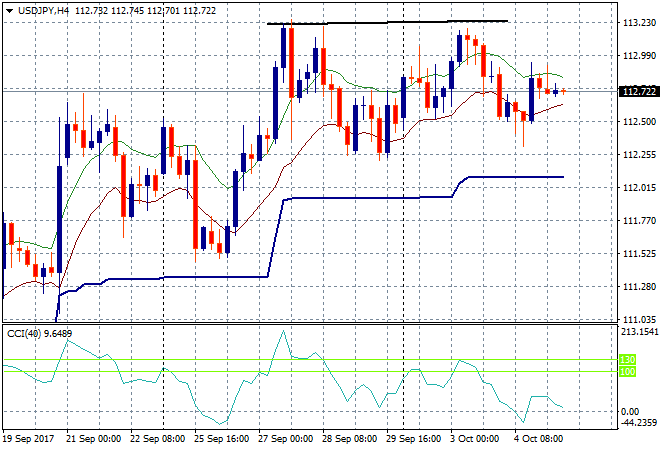Select the current price label 112.722

pos(639,91)
